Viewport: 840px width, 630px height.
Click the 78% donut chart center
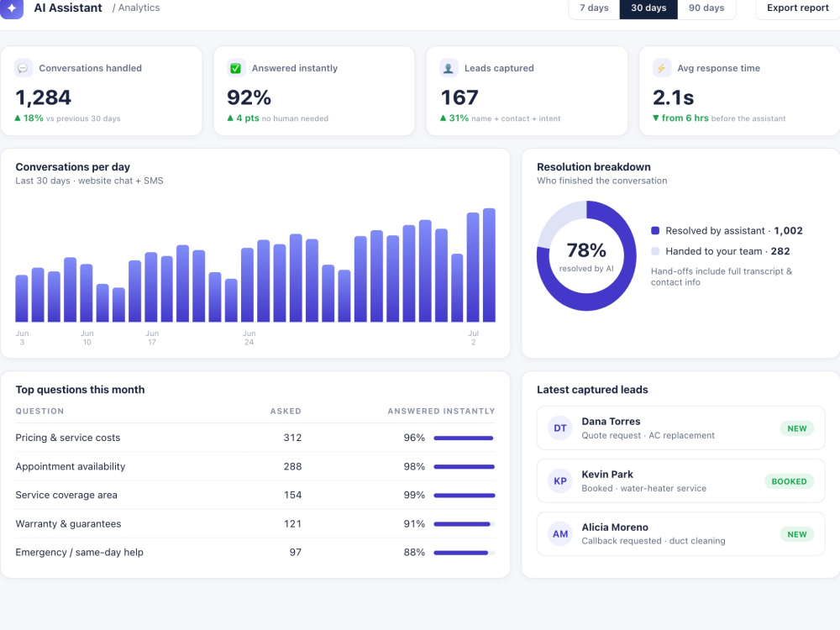[586, 256]
